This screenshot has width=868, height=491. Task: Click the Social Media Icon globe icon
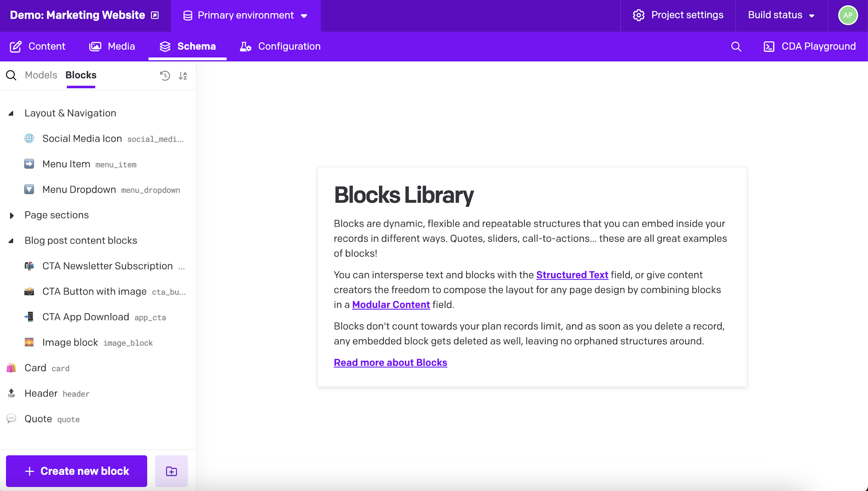pyautogui.click(x=29, y=138)
